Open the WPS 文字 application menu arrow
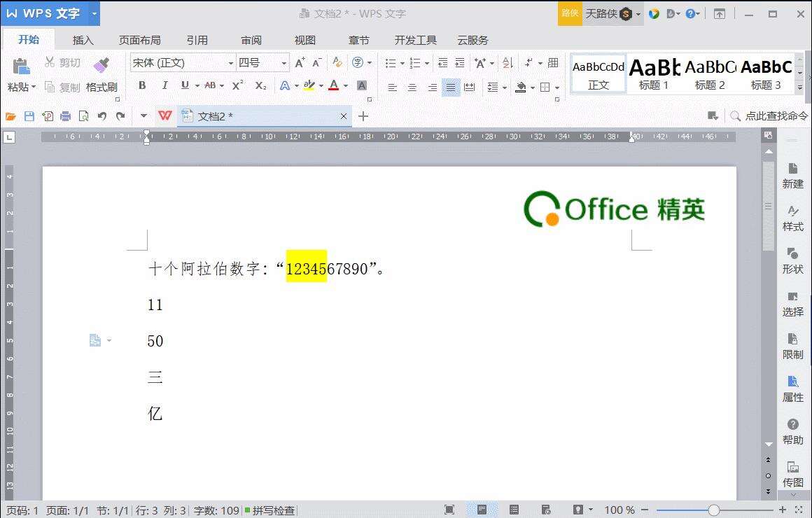Screen dimensions: 812x518 [94, 13]
